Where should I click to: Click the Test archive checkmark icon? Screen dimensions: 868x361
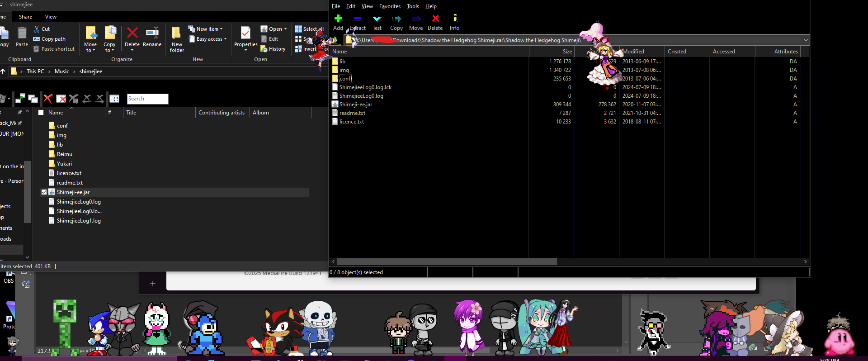tap(377, 19)
